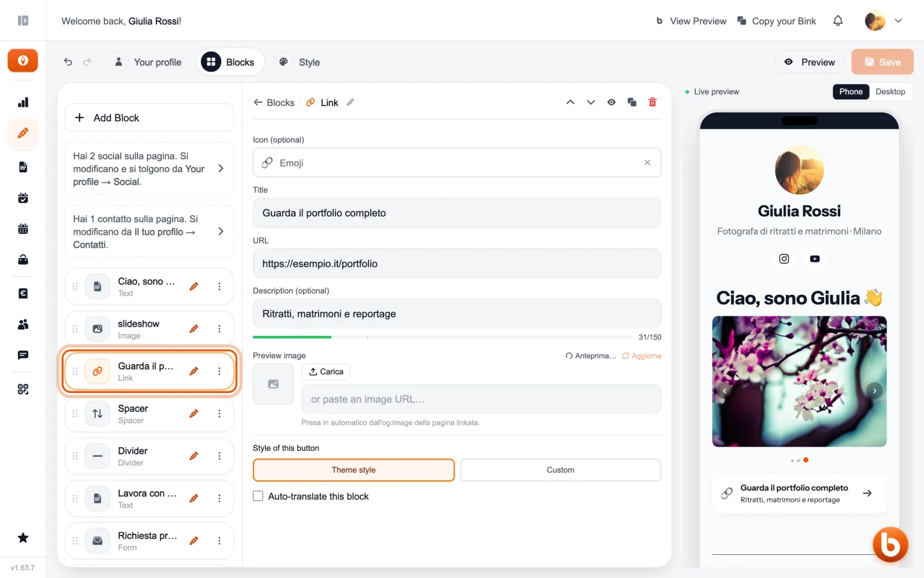Screen dimensions: 924x578
Task: Open notifications bell icon
Action: 838,21
